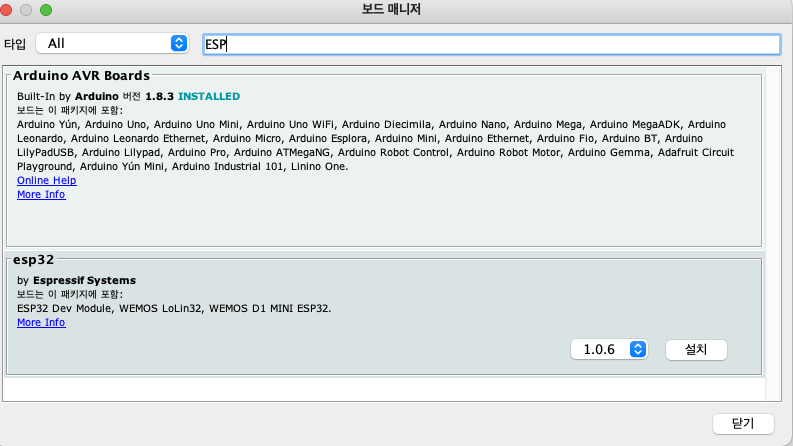Click the line starting with Arduino Yún
Image resolution: width=793 pixels, height=446 pixels.
pyautogui.click(x=371, y=124)
